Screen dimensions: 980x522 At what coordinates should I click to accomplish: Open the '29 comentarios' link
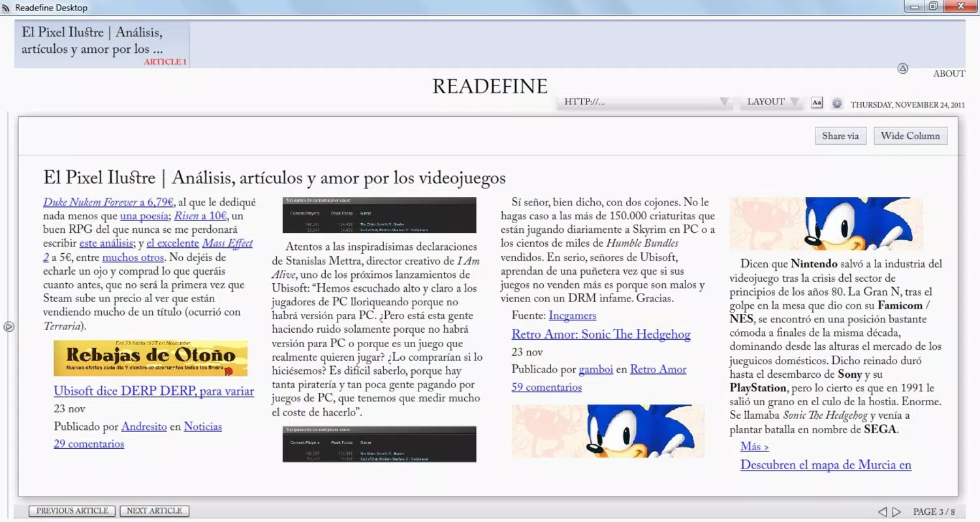(x=89, y=444)
